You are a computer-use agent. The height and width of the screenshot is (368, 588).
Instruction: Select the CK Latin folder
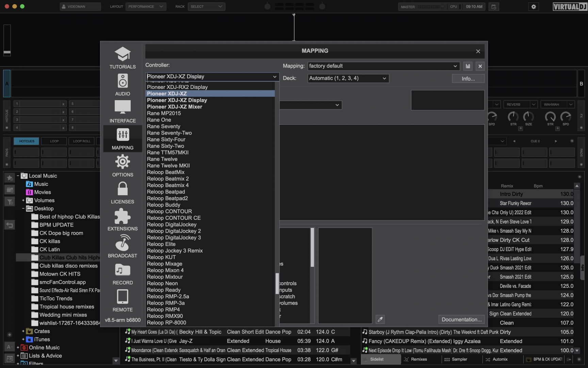(50, 249)
